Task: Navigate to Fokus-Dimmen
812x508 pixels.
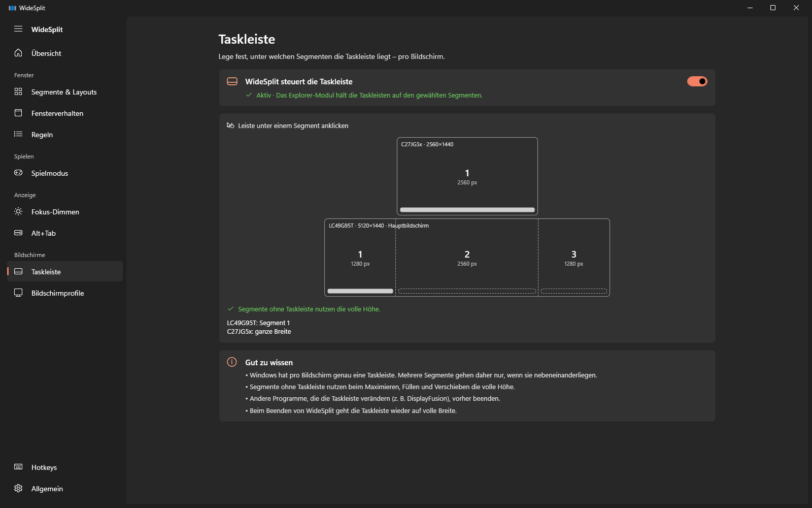Action: point(65,212)
